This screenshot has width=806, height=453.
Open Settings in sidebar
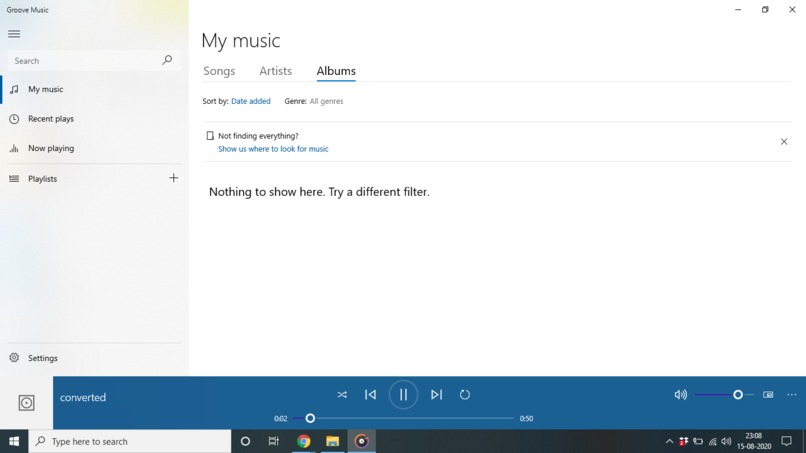(x=94, y=358)
